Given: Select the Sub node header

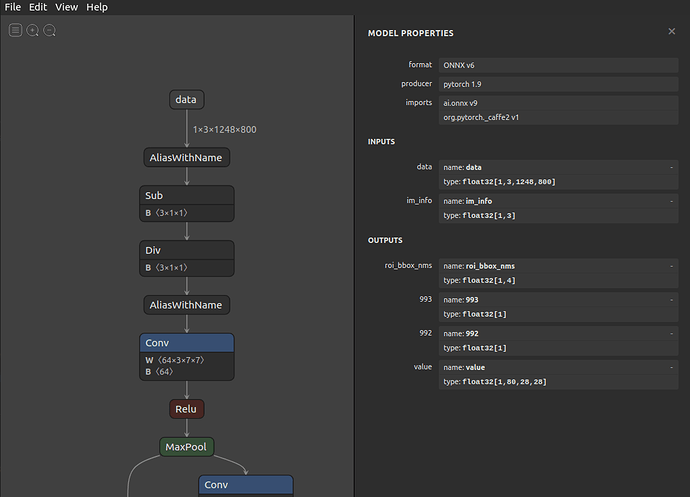Looking at the screenshot, I should coord(187,195).
